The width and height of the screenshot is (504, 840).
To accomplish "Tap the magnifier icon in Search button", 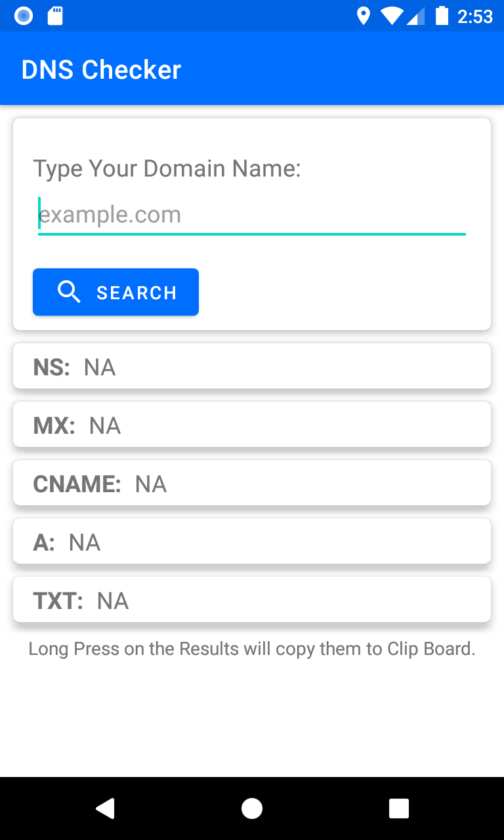I will pos(69,292).
